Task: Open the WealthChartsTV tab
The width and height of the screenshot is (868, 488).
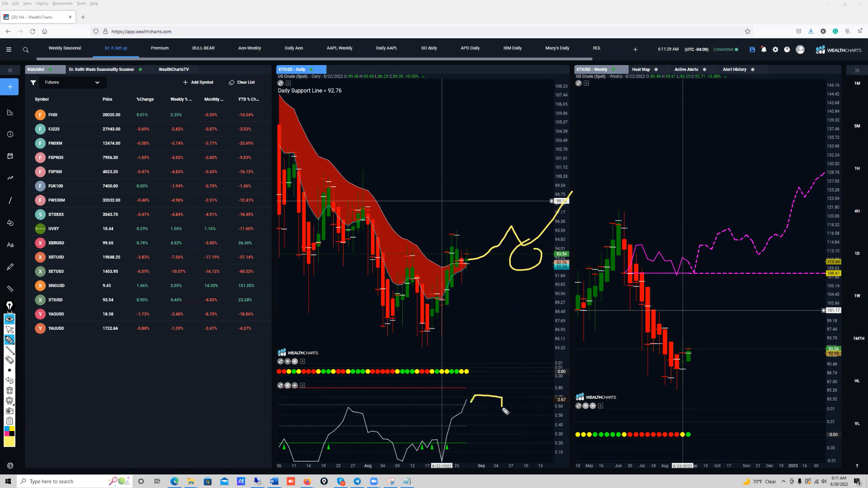Action: click(x=174, y=70)
